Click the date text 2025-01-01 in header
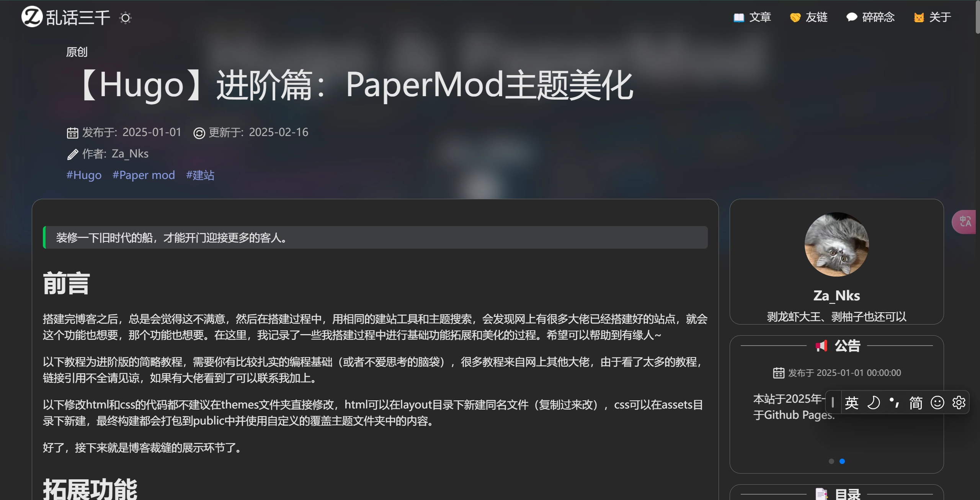 (x=152, y=132)
